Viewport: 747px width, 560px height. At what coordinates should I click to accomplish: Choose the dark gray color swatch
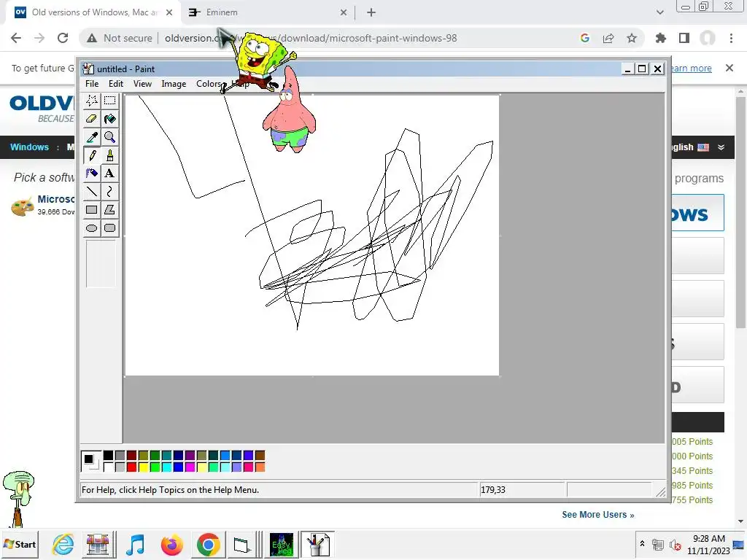click(x=120, y=456)
